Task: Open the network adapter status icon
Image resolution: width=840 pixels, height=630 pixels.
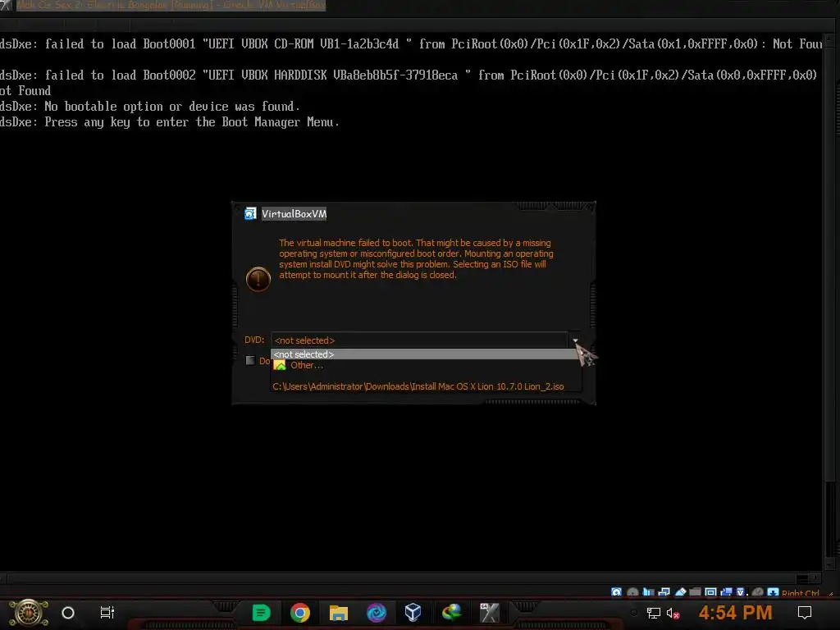Action: 664,592
